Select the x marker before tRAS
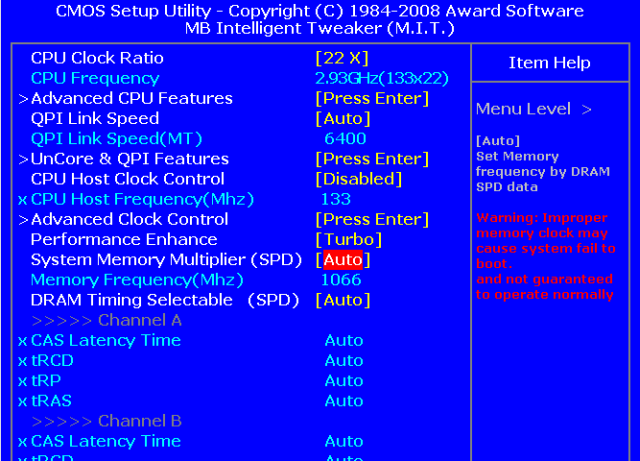Viewport: 640px width, 461px height. pyautogui.click(x=23, y=401)
